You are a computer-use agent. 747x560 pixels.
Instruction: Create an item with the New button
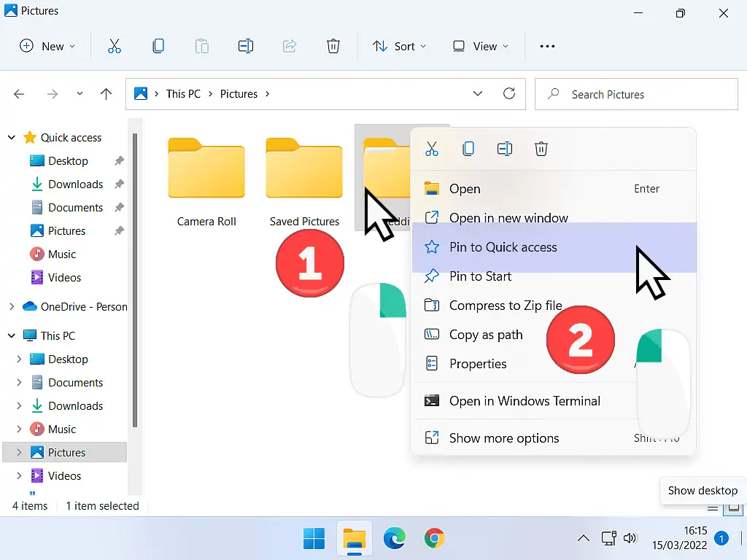(x=47, y=46)
